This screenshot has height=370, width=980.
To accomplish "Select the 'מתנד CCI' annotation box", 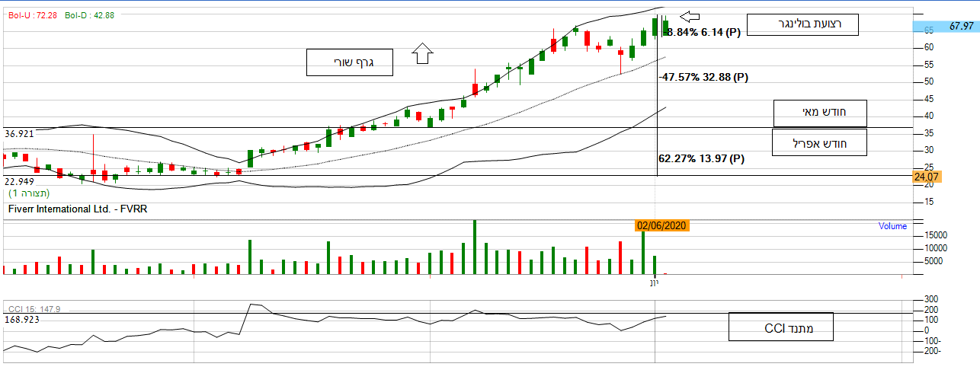I will point(781,327).
